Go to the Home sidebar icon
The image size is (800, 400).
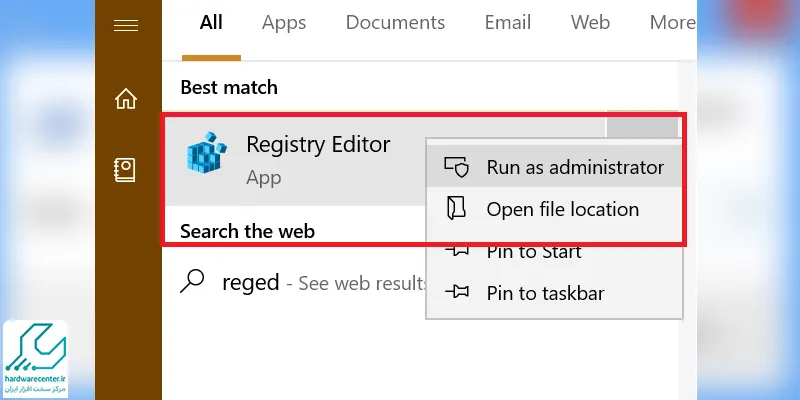(126, 98)
